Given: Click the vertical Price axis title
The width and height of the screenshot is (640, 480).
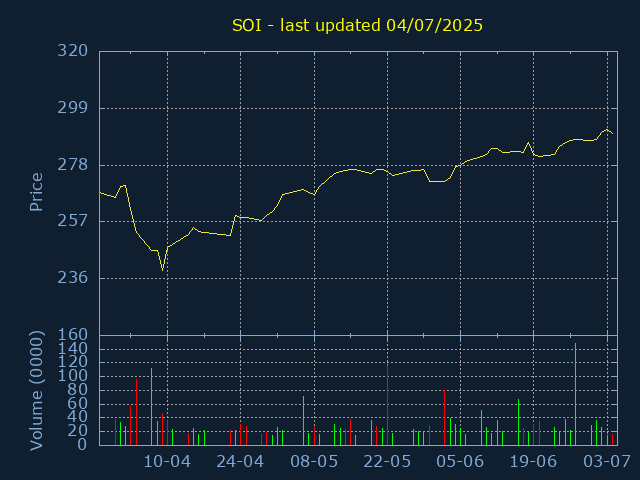Looking at the screenshot, I should pos(36,192).
